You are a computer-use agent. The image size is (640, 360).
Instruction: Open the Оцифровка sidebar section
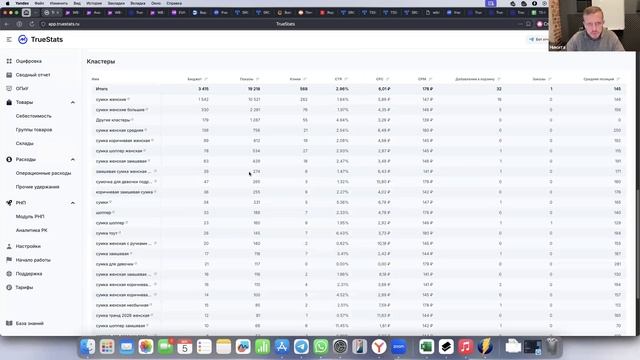pyautogui.click(x=29, y=61)
